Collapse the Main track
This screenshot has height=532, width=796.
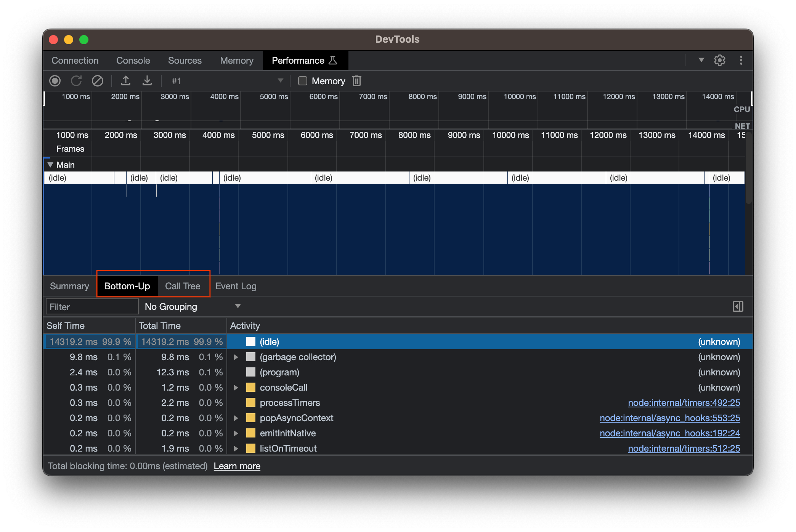point(50,164)
